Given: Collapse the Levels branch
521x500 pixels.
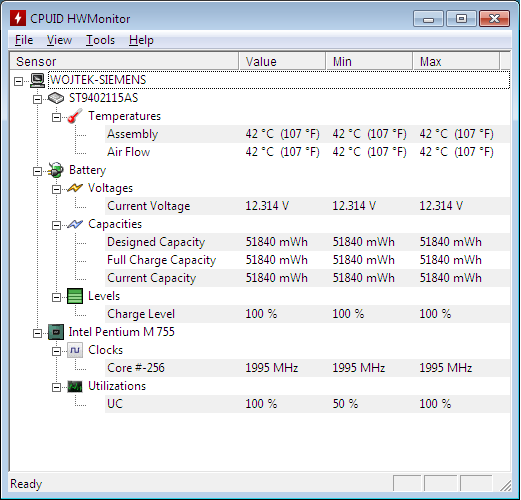Looking at the screenshot, I should click(x=56, y=297).
